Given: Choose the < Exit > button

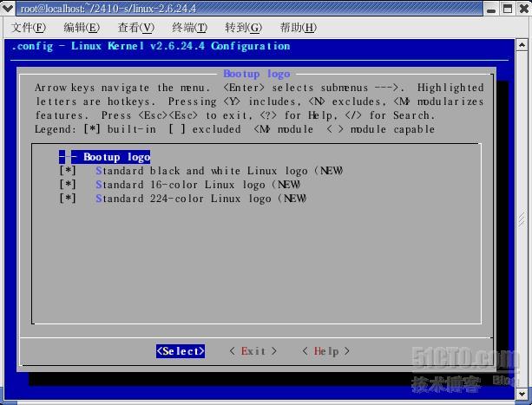Looking at the screenshot, I should [253, 351].
